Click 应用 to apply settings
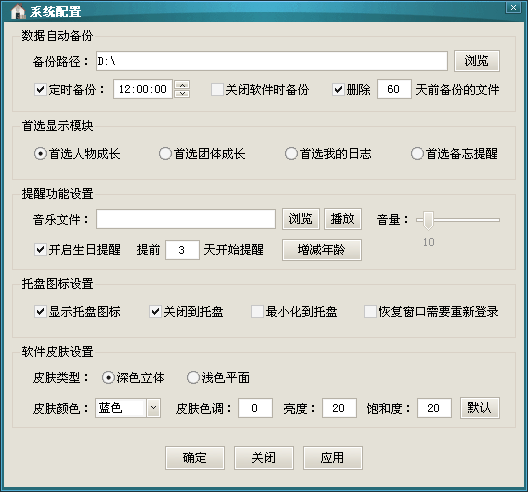Image resolution: width=528 pixels, height=492 pixels. tap(333, 458)
